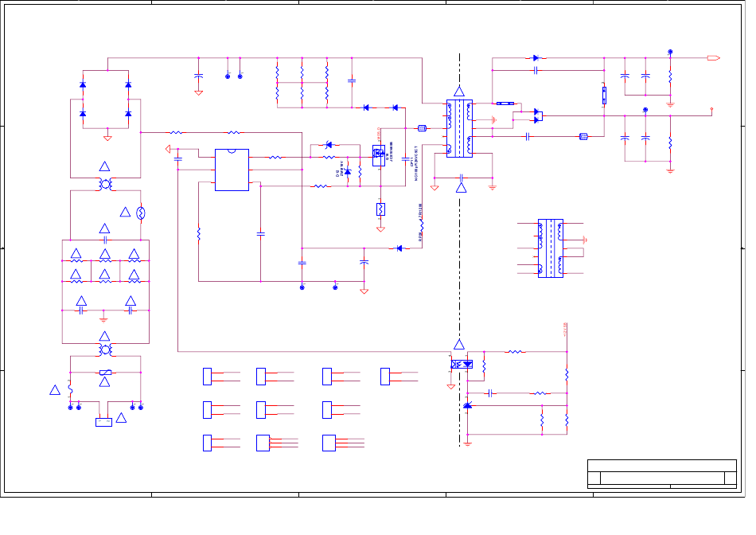This screenshot has height=535, width=756.
Task: Click the upper common-mode choke symbol
Action: tap(105, 185)
